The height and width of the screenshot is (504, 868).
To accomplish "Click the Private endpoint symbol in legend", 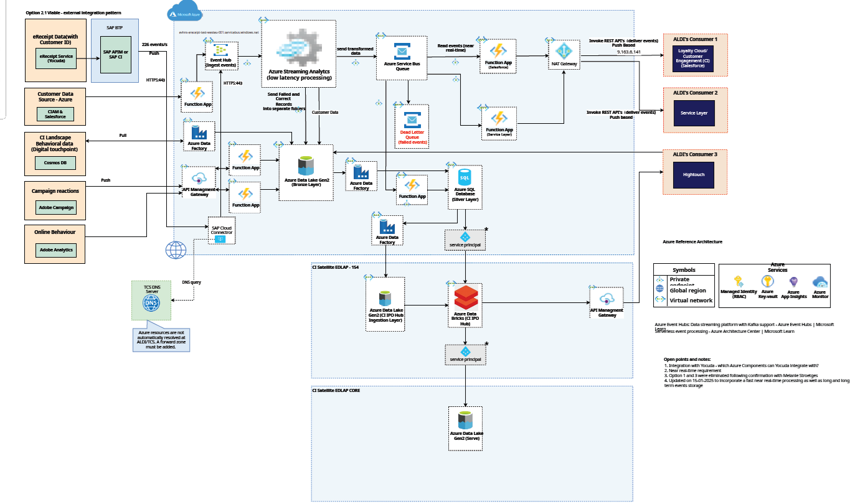I will (660, 281).
